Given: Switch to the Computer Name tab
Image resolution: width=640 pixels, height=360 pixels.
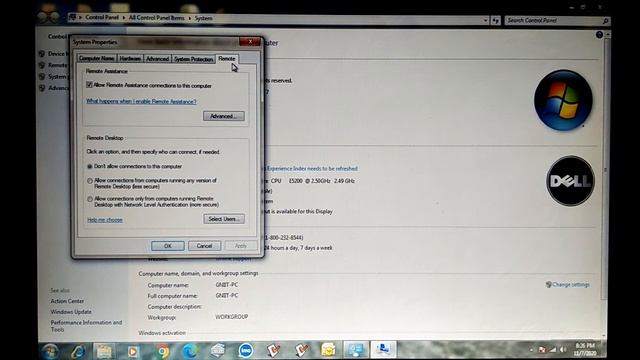Looking at the screenshot, I should click(97, 58).
